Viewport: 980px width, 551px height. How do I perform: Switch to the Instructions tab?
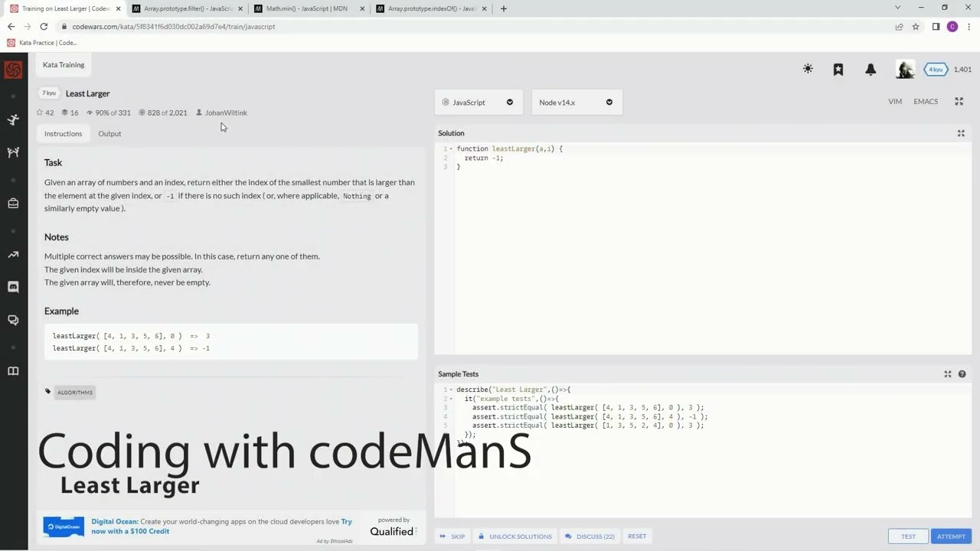63,133
